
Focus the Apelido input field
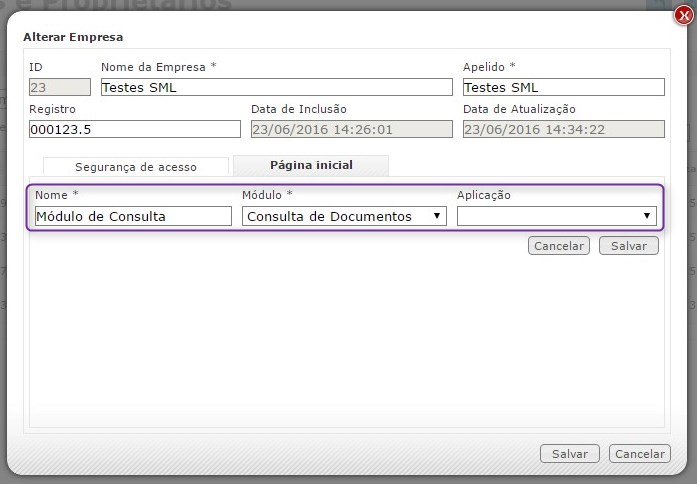(563, 87)
